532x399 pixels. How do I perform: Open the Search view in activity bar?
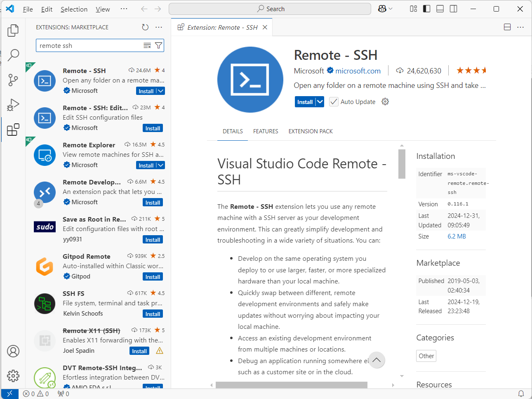click(x=13, y=55)
